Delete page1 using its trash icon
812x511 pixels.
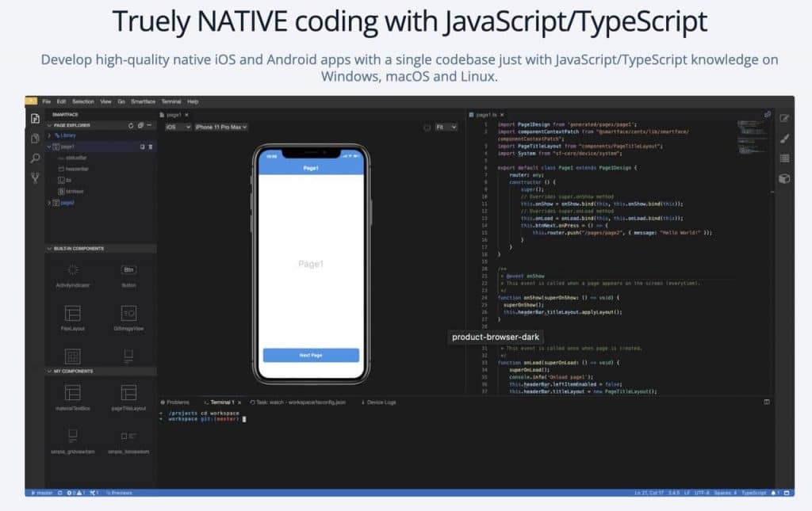coord(151,147)
